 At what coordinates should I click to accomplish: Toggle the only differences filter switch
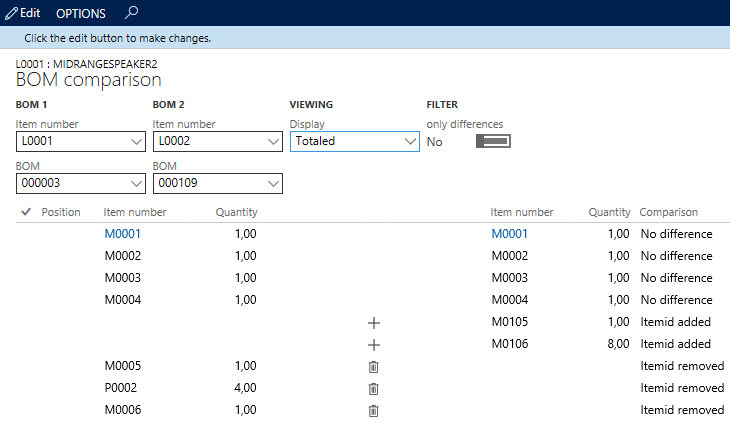[x=493, y=141]
